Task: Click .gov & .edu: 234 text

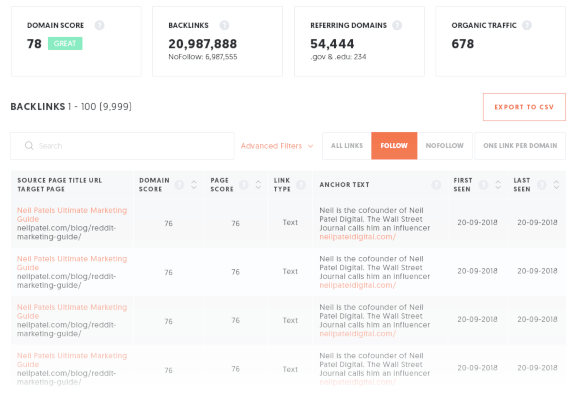Action: coord(338,57)
